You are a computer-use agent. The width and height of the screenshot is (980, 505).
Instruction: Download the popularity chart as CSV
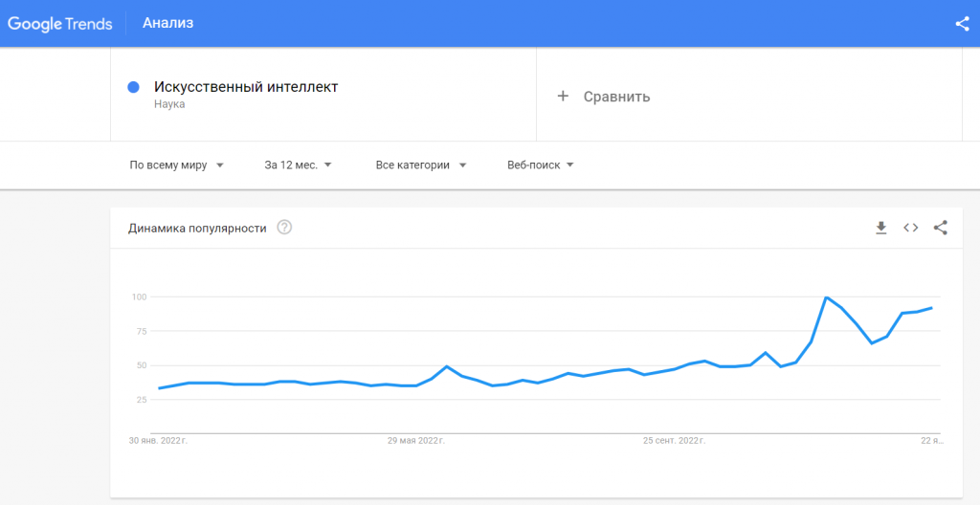(880, 229)
